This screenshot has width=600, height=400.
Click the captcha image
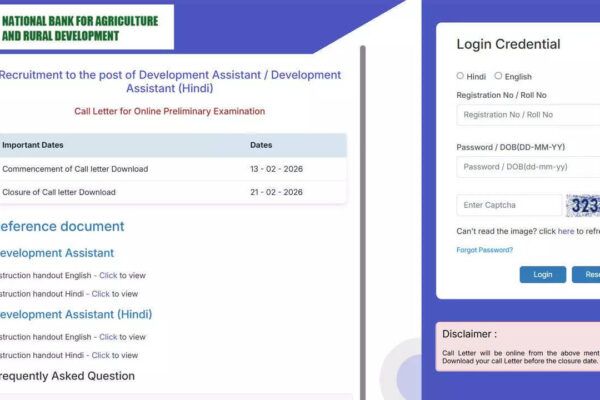(x=583, y=206)
